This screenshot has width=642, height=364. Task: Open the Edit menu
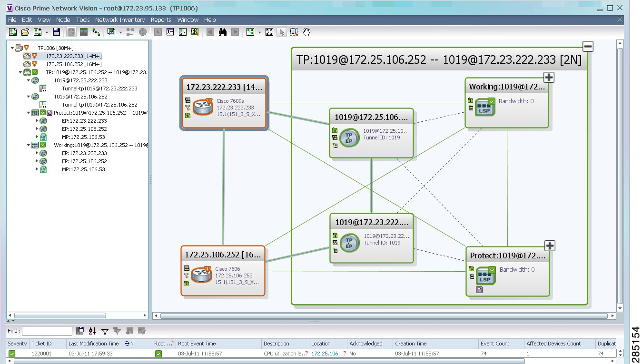[x=27, y=20]
